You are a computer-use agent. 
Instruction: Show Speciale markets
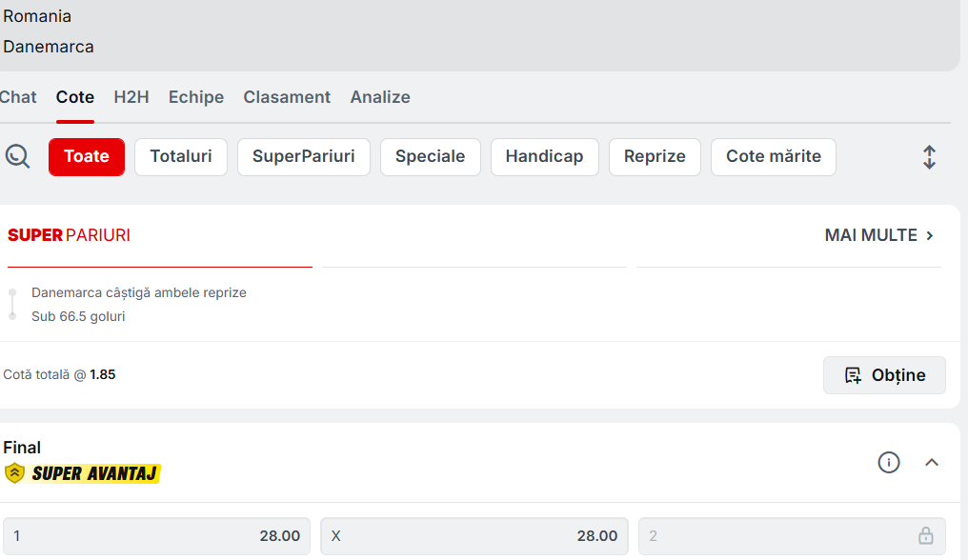coord(430,157)
